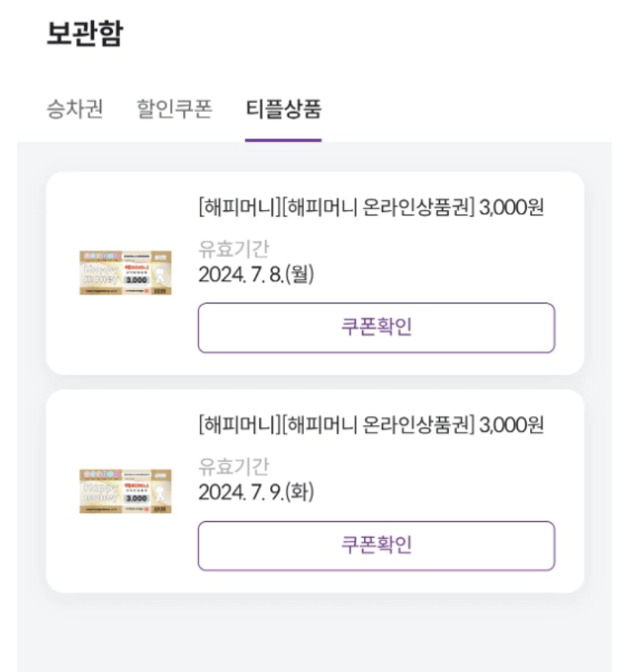Click the Happy Money voucher image expiring July 9
Screen dimensions: 627x672
pyautogui.click(x=125, y=491)
